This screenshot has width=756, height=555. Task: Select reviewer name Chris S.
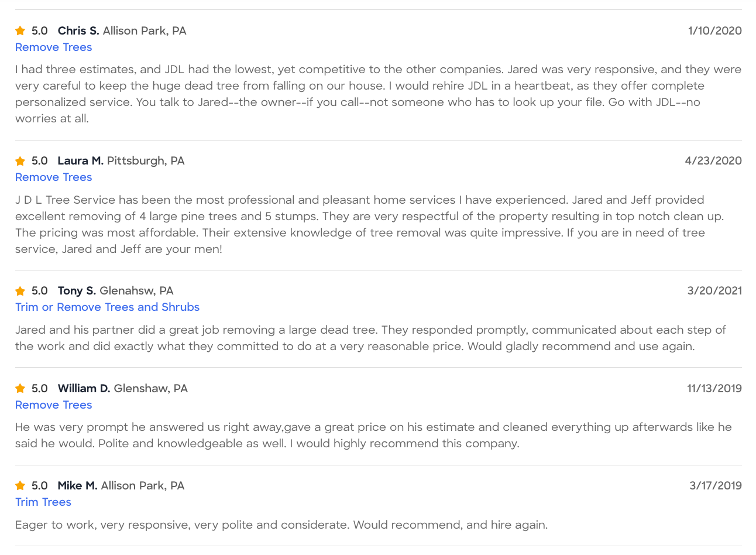pyautogui.click(x=78, y=30)
